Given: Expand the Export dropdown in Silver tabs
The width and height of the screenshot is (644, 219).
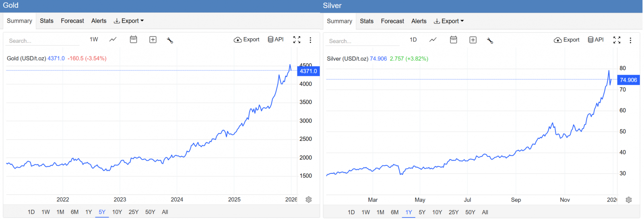Looking at the screenshot, I should coord(449,21).
